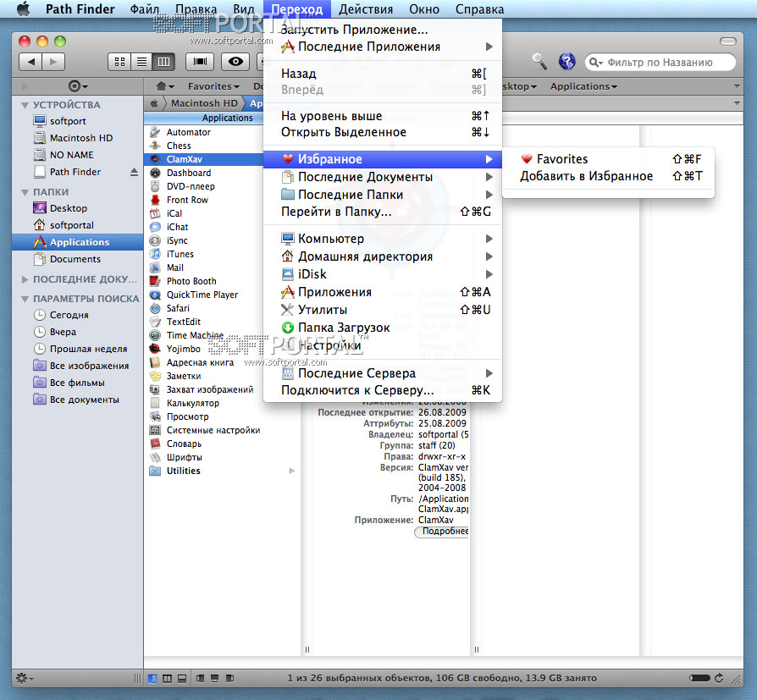Open the Правка menu
Viewport: 757px width, 700px height.
tap(196, 9)
